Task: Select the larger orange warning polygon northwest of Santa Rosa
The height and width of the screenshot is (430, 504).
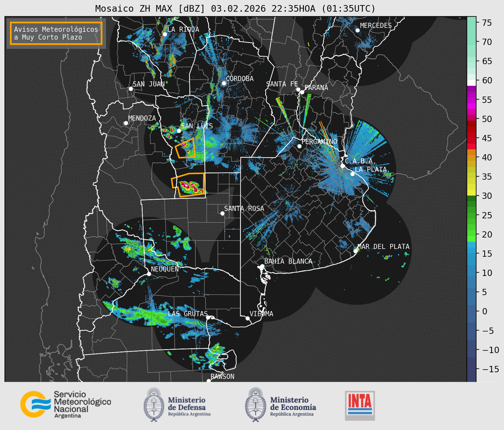Action: (x=188, y=185)
